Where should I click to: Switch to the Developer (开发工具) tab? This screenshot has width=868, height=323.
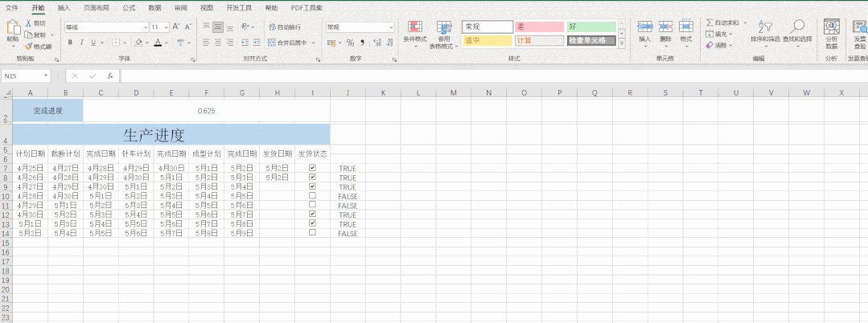click(239, 8)
